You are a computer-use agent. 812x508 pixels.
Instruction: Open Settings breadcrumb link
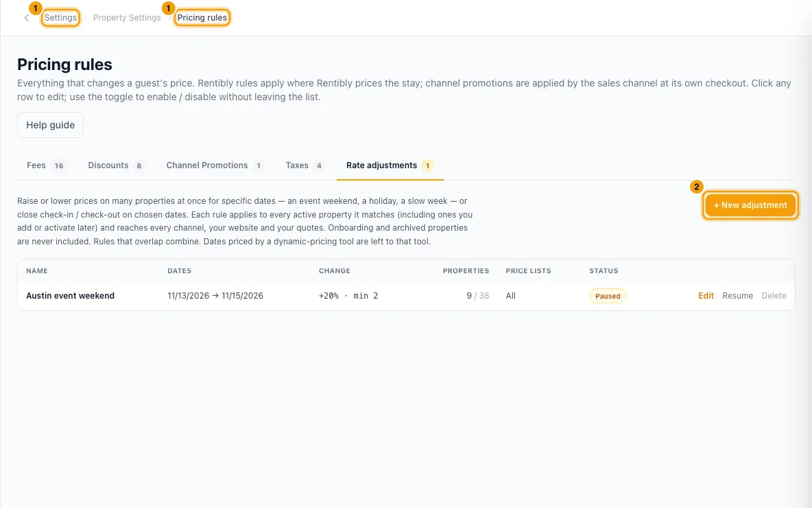(x=60, y=18)
